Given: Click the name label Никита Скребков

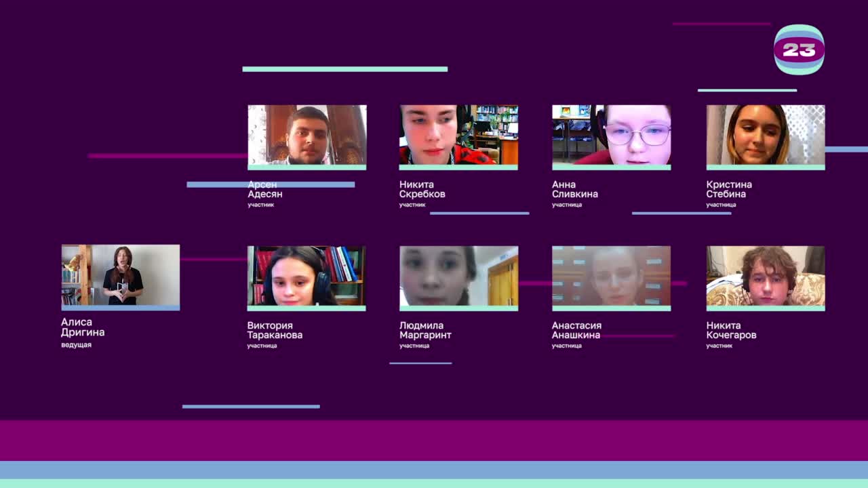Looking at the screenshot, I should pos(422,189).
